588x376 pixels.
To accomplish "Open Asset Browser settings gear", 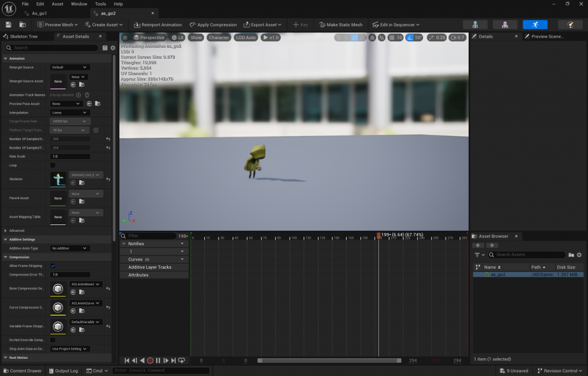I will point(579,255).
